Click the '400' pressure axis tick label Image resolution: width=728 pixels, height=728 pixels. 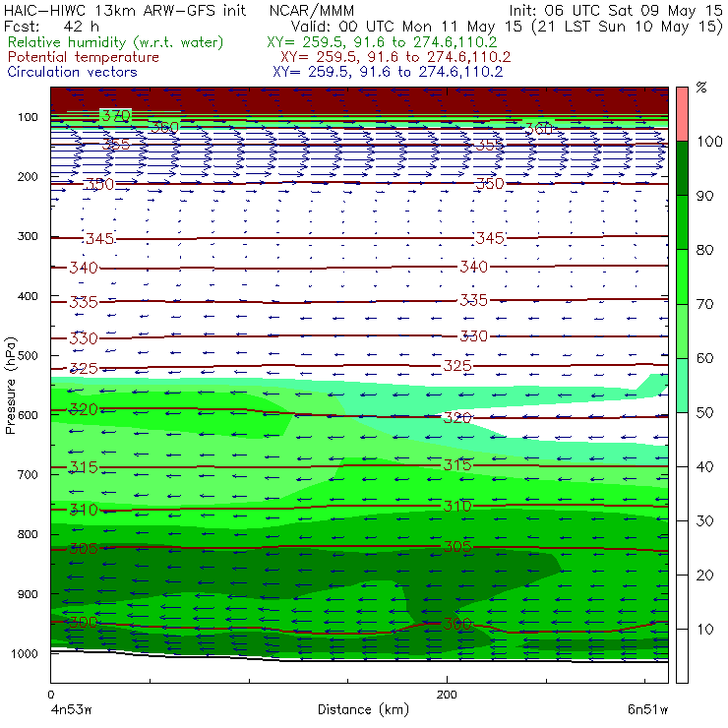pyautogui.click(x=28, y=296)
